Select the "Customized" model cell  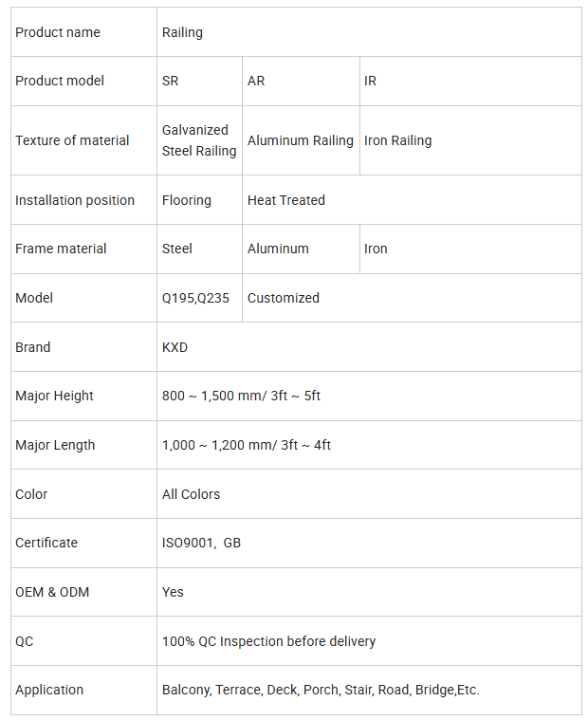(284, 298)
